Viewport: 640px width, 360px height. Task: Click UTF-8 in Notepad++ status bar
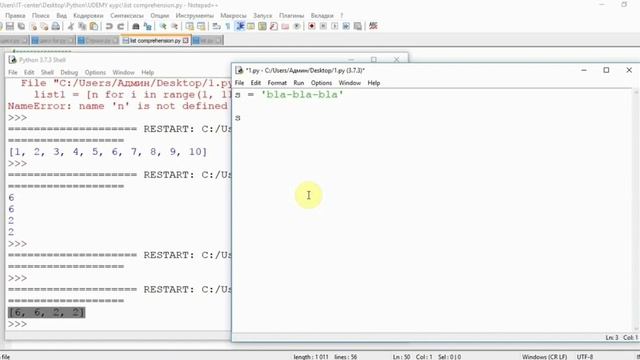point(584,357)
